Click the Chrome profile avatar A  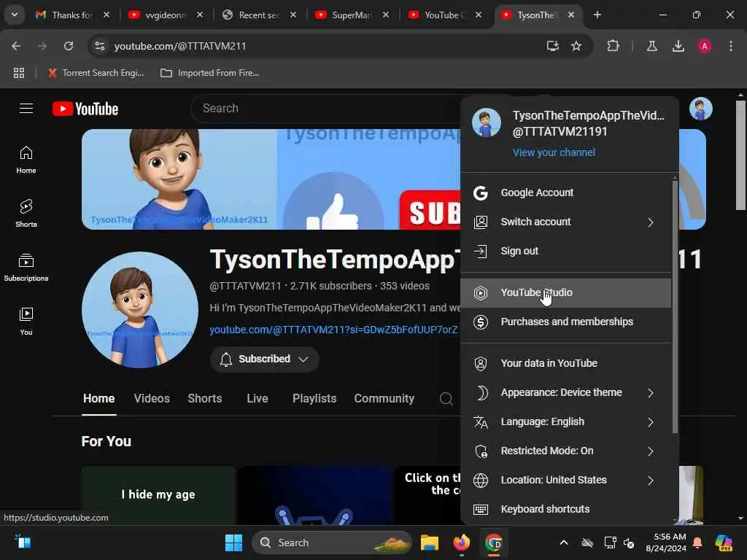click(x=705, y=46)
